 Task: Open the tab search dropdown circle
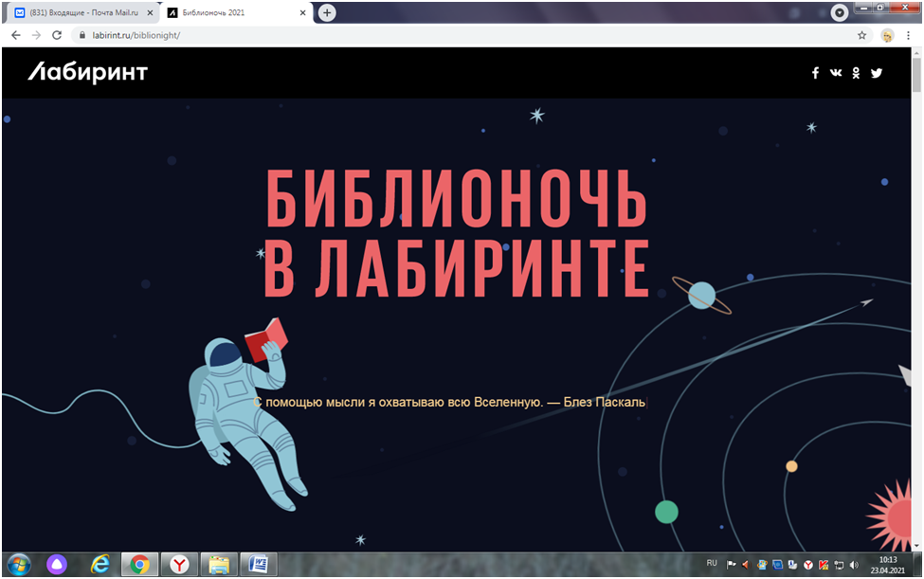839,12
